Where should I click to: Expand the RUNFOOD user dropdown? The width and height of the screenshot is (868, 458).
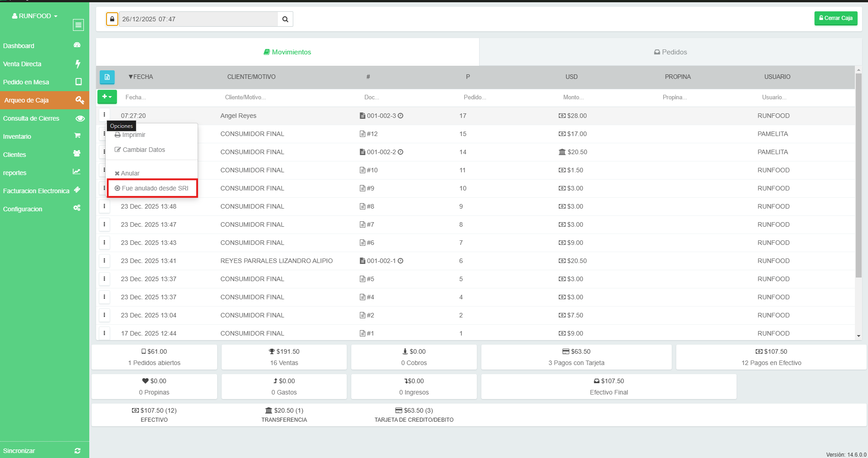pyautogui.click(x=35, y=16)
